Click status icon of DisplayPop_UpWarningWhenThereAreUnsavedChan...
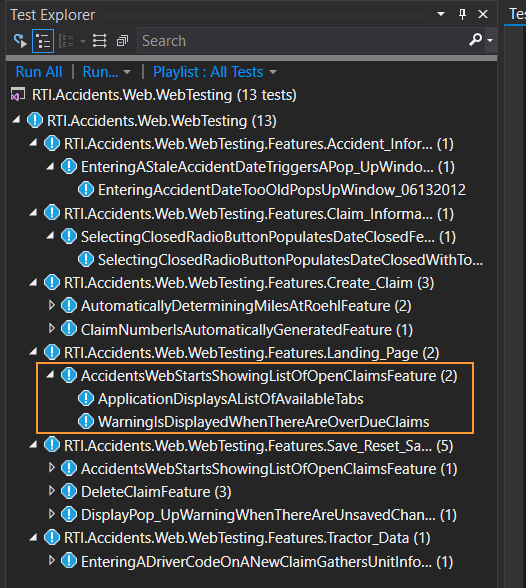 coord(69,514)
